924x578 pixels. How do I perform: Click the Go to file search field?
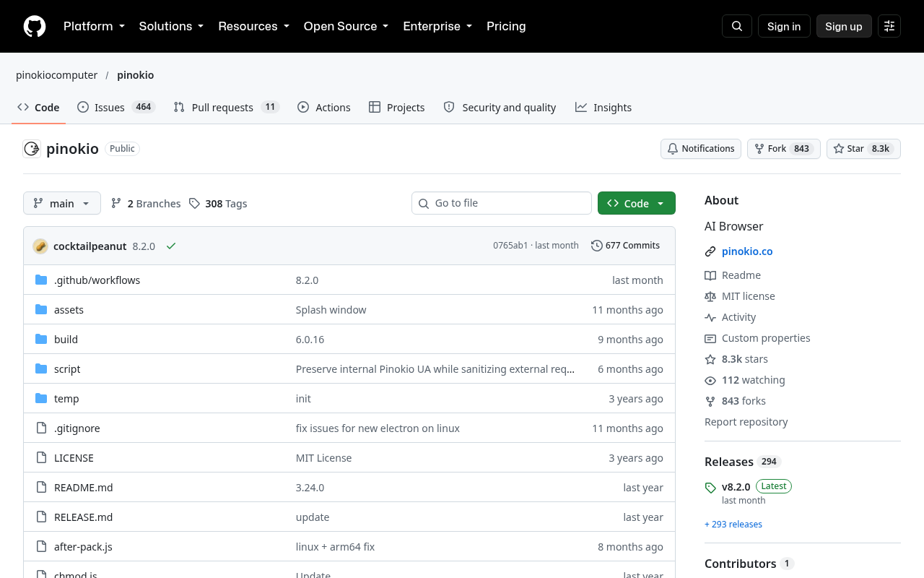pos(502,203)
